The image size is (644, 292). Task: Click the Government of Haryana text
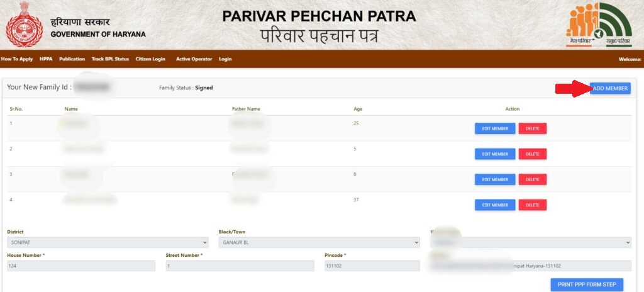pos(98,35)
